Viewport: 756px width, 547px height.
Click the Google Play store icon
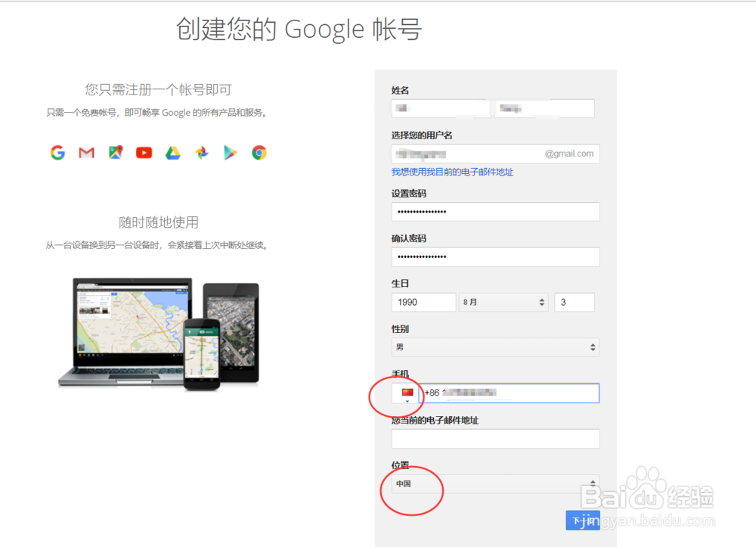click(231, 153)
